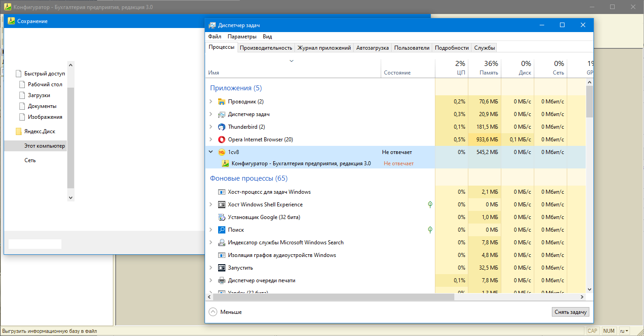The width and height of the screenshot is (644, 336).
Task: Open the Вид menu
Action: 267,37
